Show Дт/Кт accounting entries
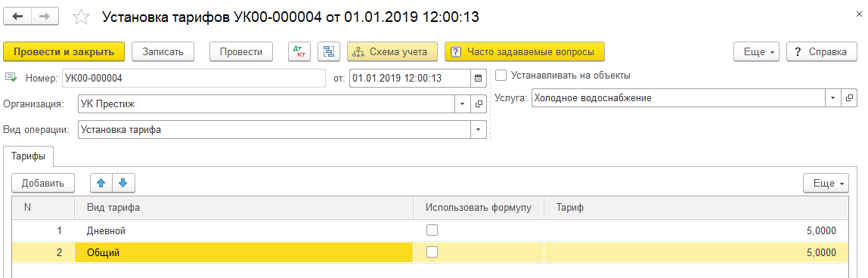Viewport: 868px width, 278px height. (300, 52)
